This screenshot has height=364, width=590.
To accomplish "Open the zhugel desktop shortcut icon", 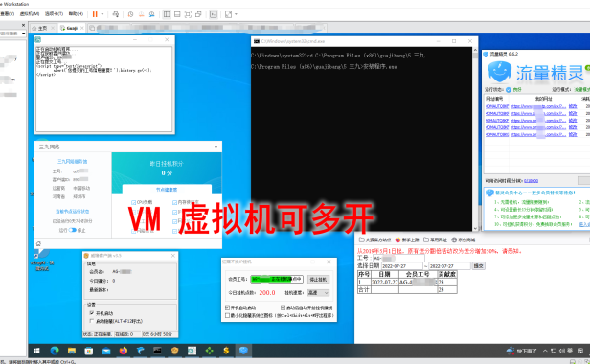I will point(42,260).
